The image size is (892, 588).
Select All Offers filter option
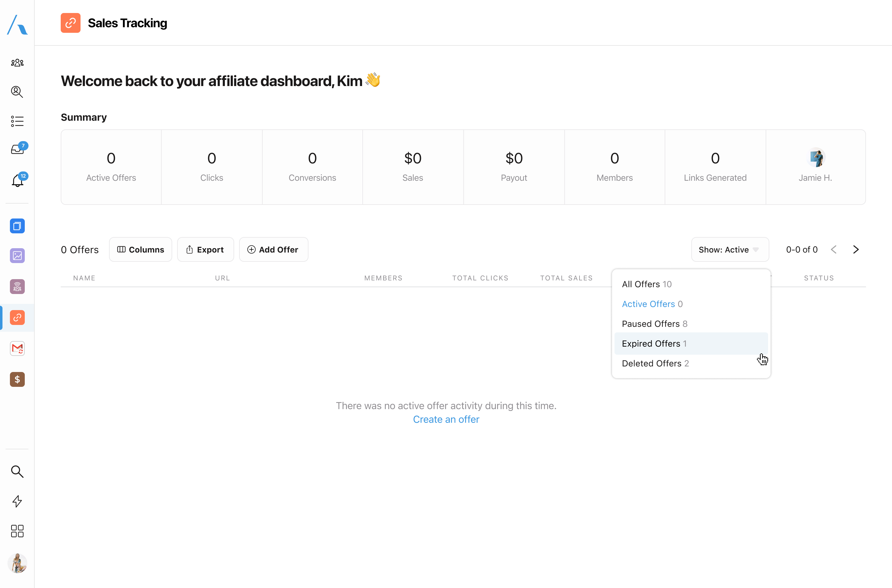click(647, 284)
